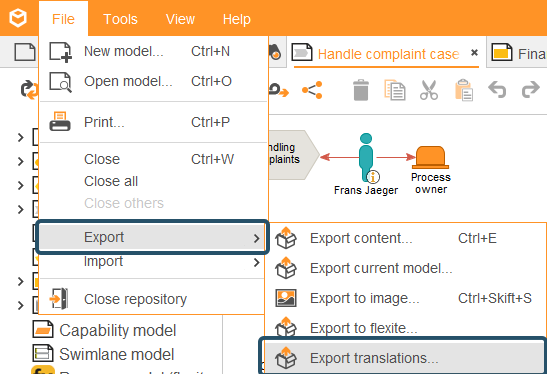
Task: Open the View menu
Action: (180, 19)
